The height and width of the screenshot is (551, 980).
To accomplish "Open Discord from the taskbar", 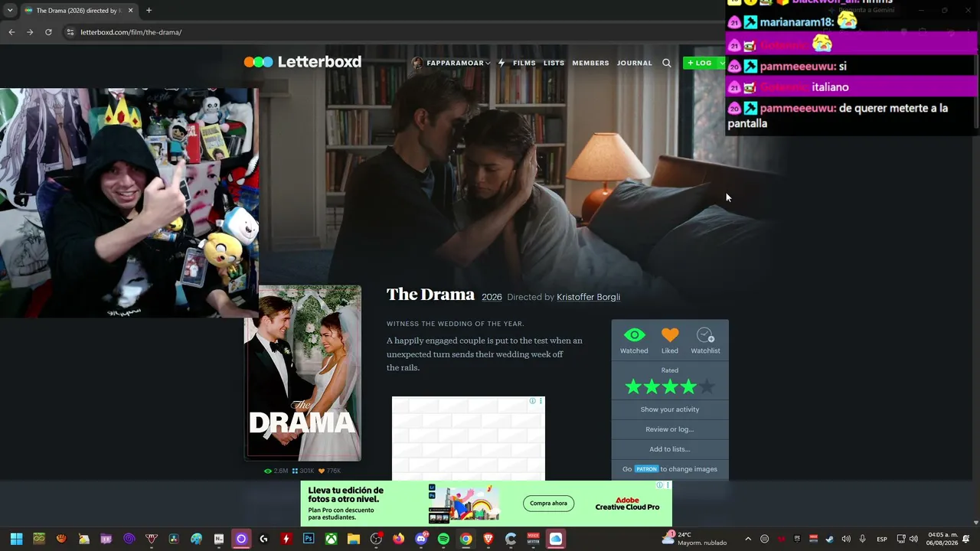I will pos(421,539).
